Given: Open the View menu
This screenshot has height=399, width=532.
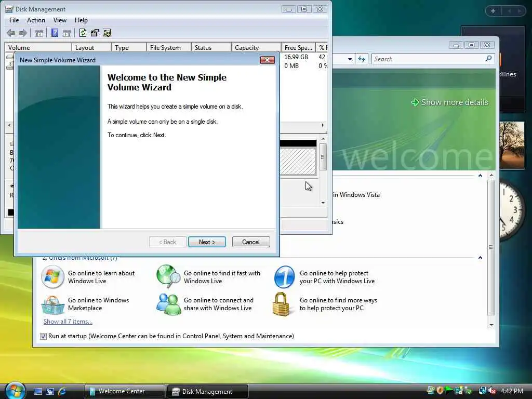Looking at the screenshot, I should pos(60,20).
